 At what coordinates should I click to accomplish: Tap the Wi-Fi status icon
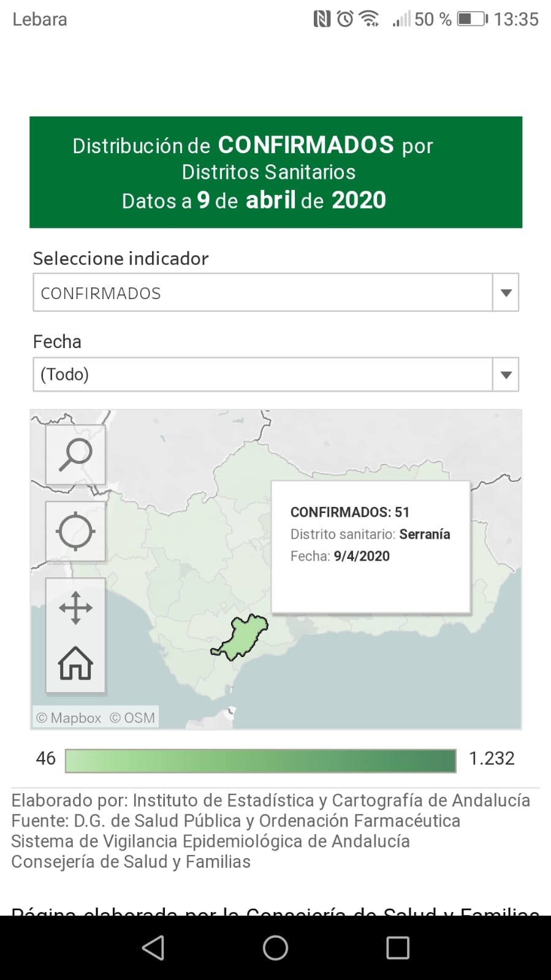point(369,19)
